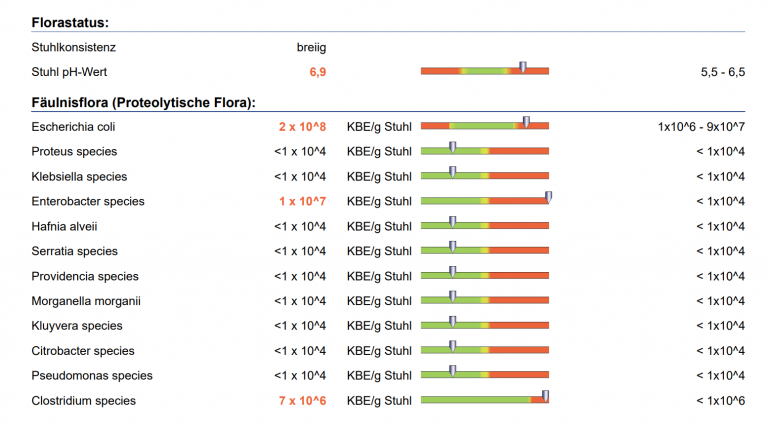This screenshot has width=768, height=427.
Task: Click the red Escherichia coli value 2 x 10^8
Action: [303, 127]
